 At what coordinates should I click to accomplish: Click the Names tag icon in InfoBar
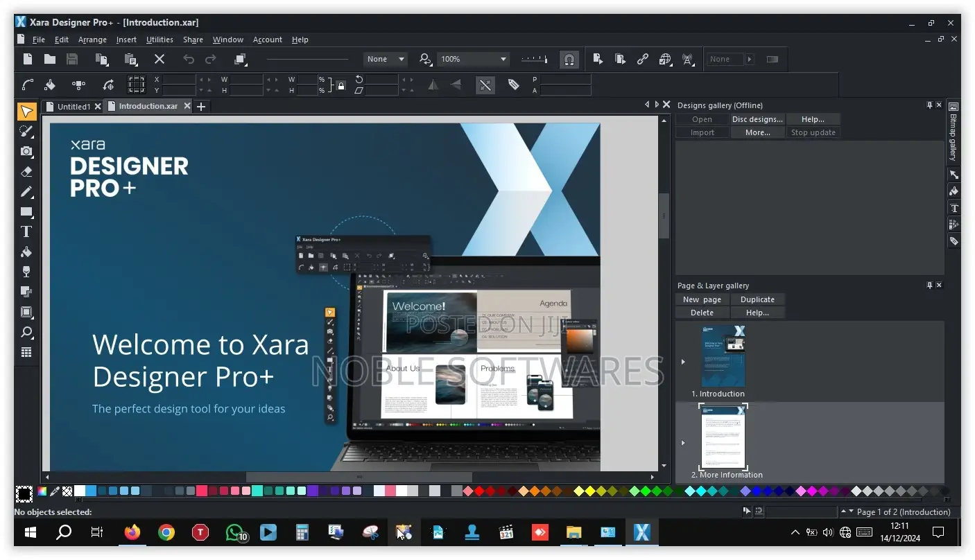coord(513,85)
